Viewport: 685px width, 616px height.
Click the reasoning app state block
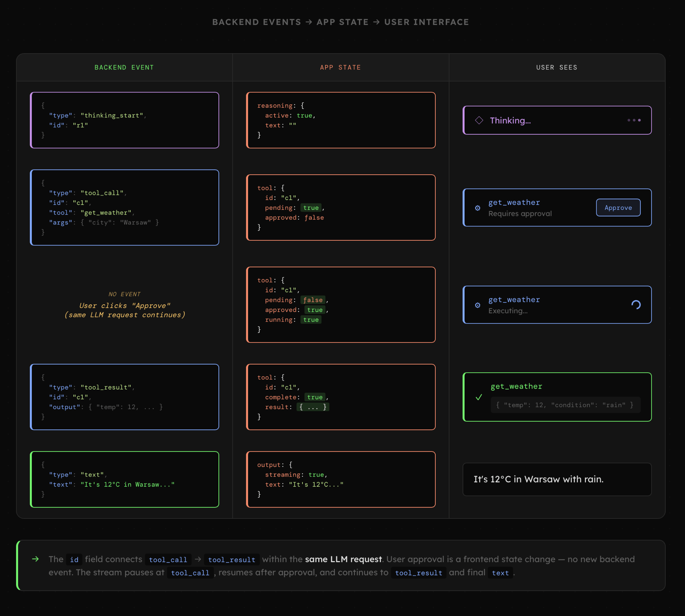pyautogui.click(x=340, y=120)
